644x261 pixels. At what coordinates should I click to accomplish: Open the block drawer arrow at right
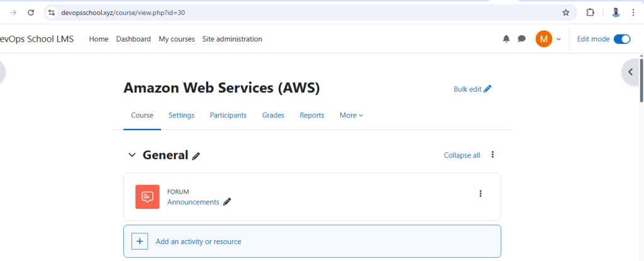pos(631,72)
